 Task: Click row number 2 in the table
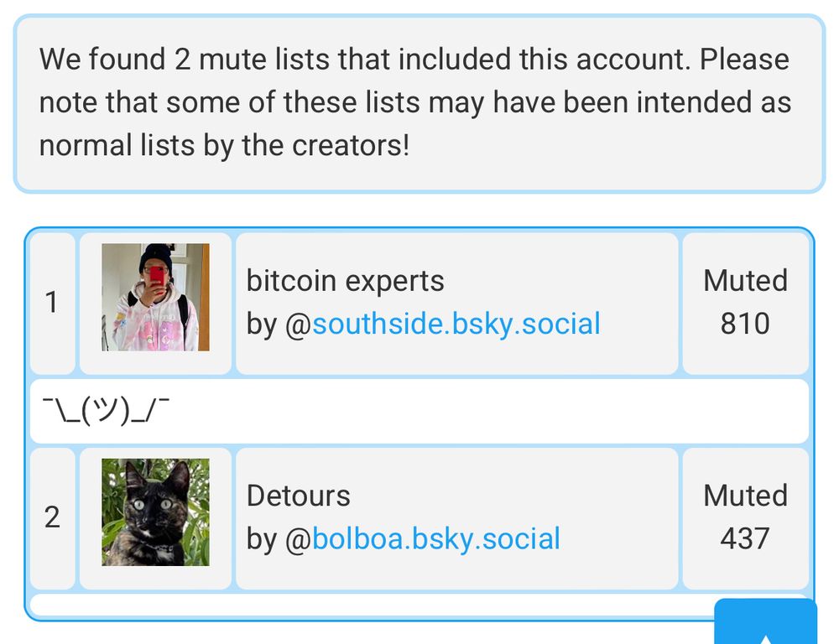[52, 517]
